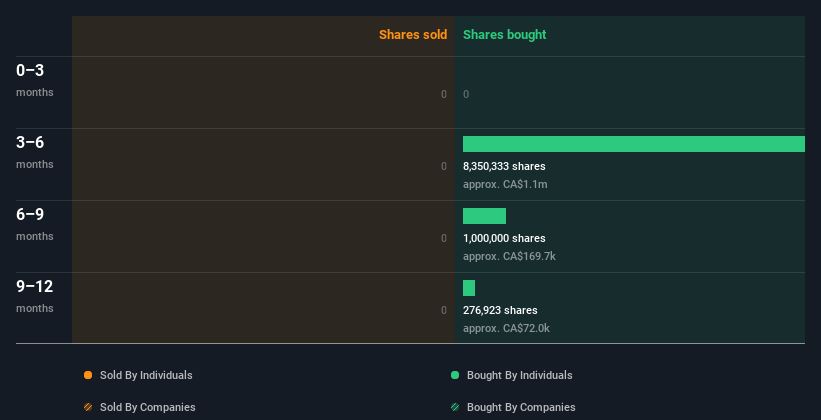This screenshot has width=821, height=420.
Task: Click the approx. CA$72.0k amount
Action: tap(506, 328)
